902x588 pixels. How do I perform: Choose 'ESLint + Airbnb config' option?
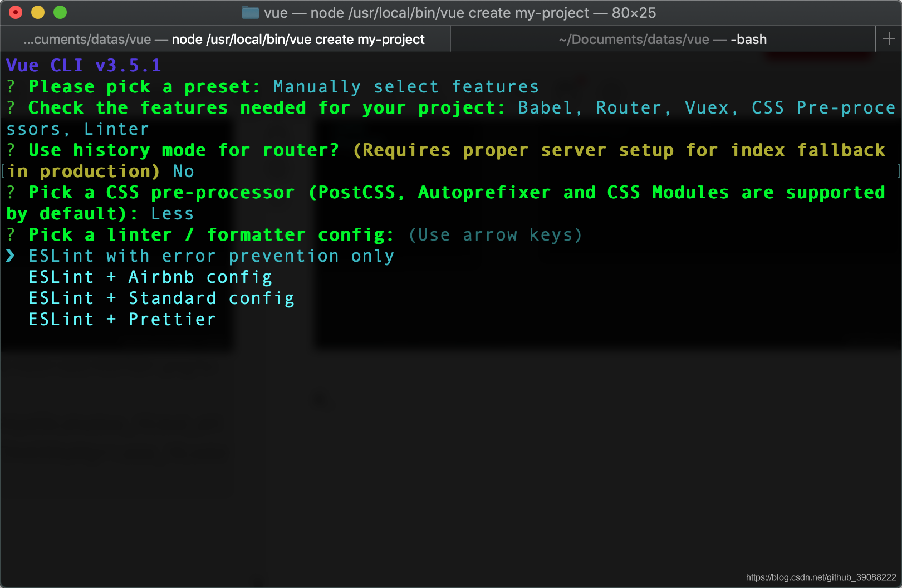pos(150,277)
